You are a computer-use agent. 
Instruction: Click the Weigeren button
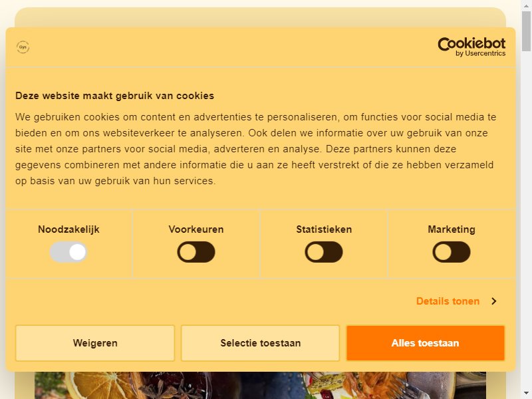tap(95, 343)
